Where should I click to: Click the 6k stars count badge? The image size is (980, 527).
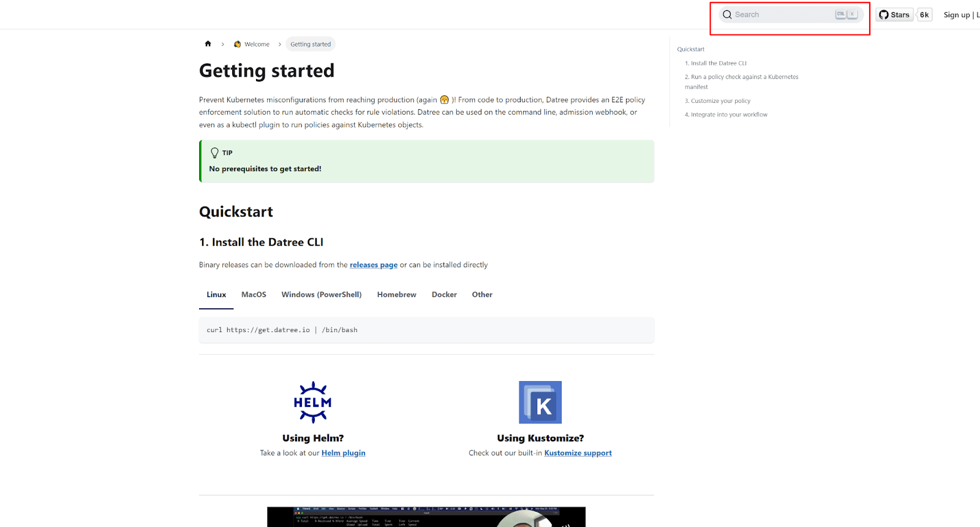pyautogui.click(x=924, y=15)
